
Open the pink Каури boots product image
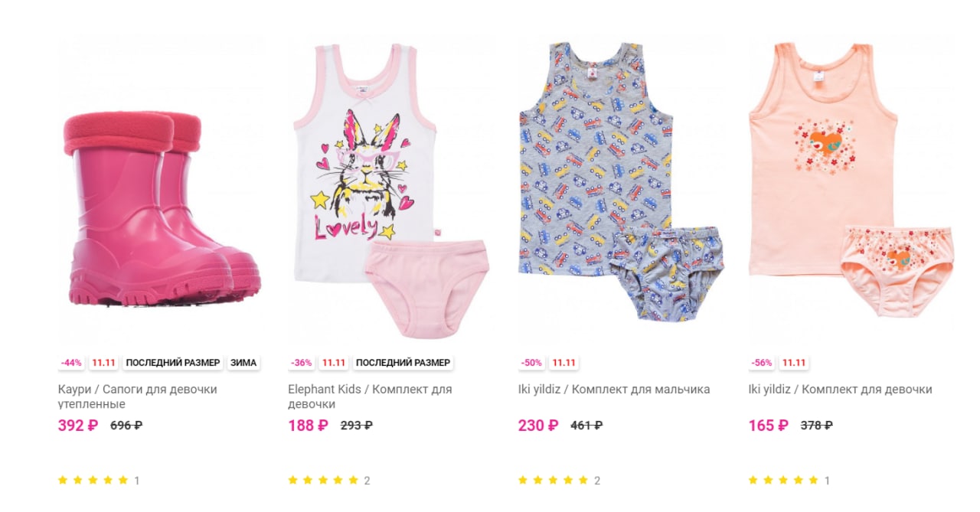coord(161,191)
